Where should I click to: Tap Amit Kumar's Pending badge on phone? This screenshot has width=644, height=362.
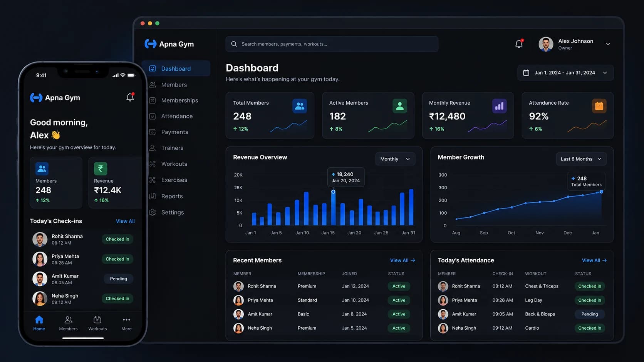tap(118, 279)
